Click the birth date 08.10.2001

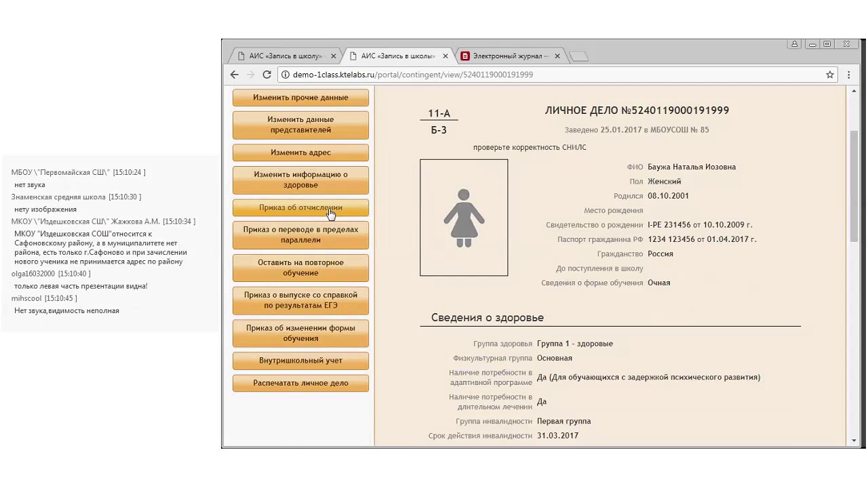[x=668, y=196]
